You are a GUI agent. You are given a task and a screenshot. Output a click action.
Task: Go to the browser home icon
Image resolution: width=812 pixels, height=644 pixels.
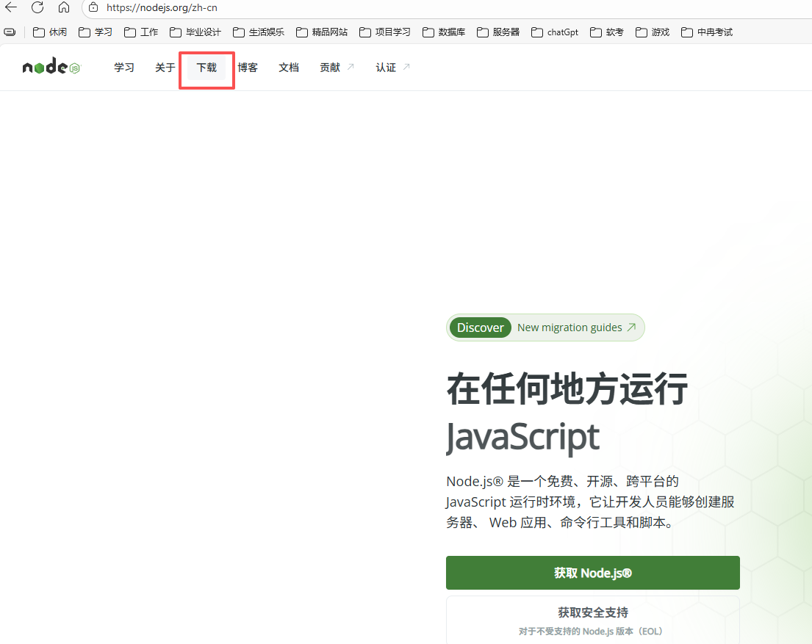coord(64,7)
